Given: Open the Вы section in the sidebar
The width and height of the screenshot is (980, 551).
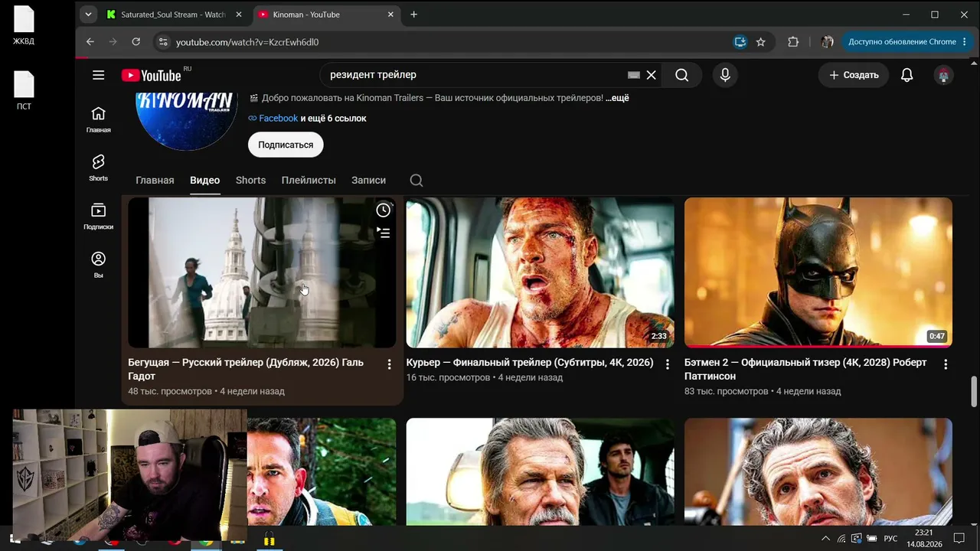Looking at the screenshot, I should (x=98, y=265).
